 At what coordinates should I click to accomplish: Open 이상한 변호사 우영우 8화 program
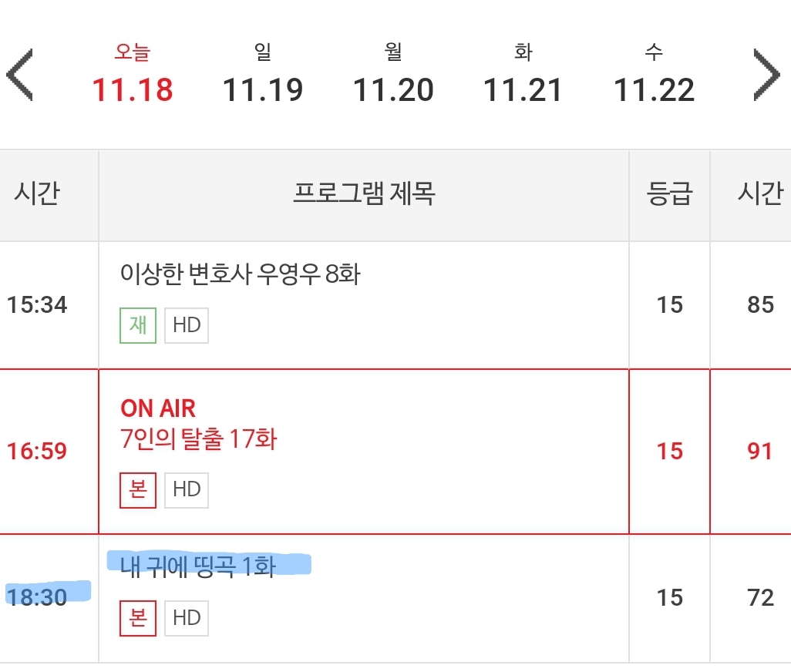(240, 274)
